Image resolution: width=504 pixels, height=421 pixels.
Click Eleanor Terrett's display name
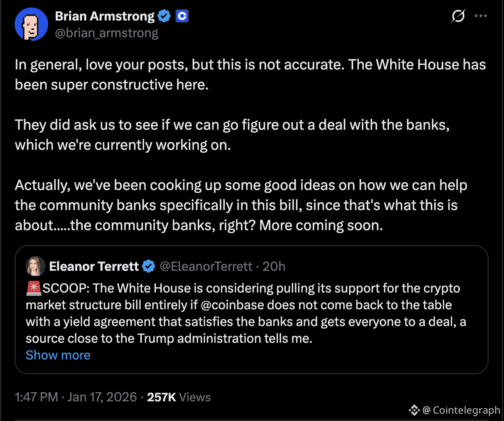(x=94, y=266)
